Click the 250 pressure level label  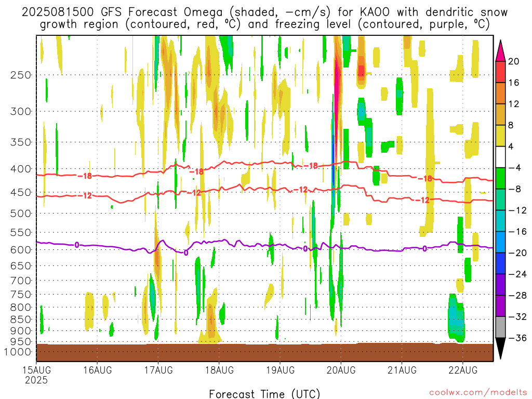tap(21, 75)
